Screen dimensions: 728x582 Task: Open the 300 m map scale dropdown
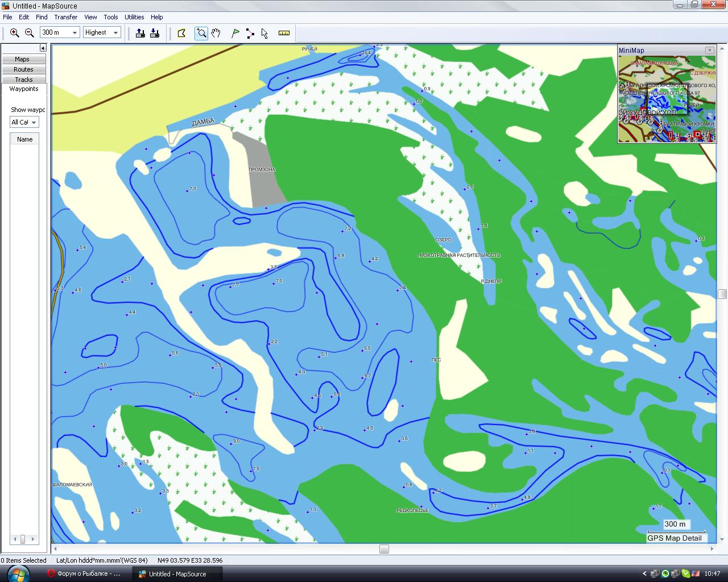(75, 33)
